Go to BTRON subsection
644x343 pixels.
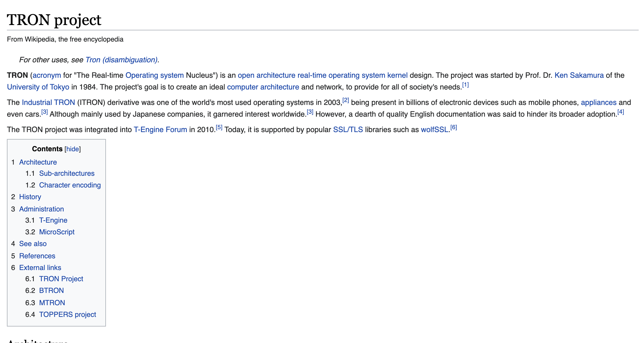[51, 291]
